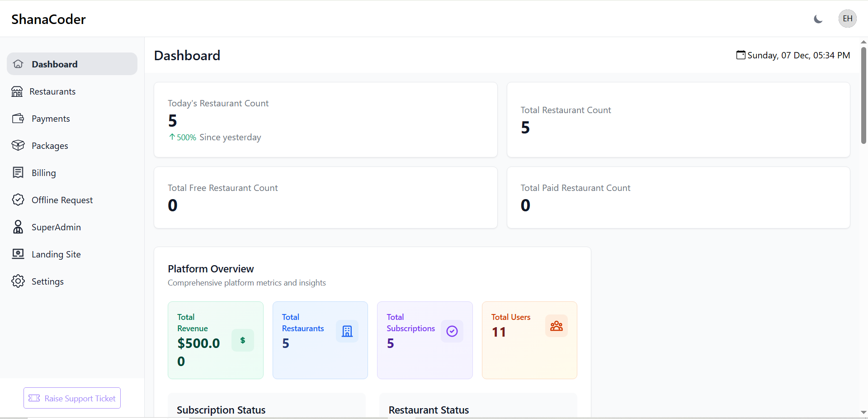Image resolution: width=868 pixels, height=419 pixels.
Task: Click the Restaurants storefront icon in sidebar
Action: pyautogui.click(x=17, y=91)
